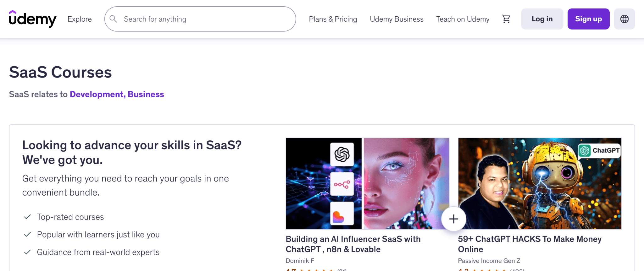Click Popular with learners just like you
Image resolution: width=644 pixels, height=271 pixels.
(98, 235)
